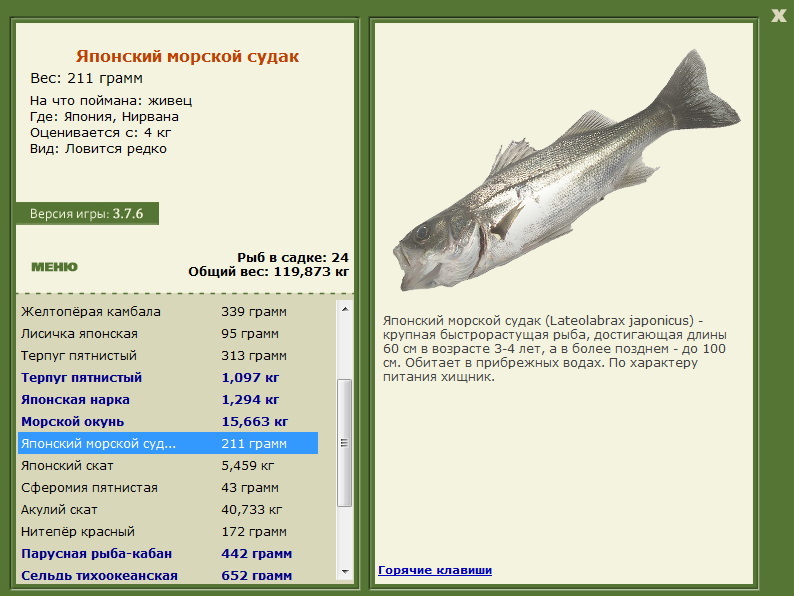Click highlighted Японский морской суд... row

(168, 444)
